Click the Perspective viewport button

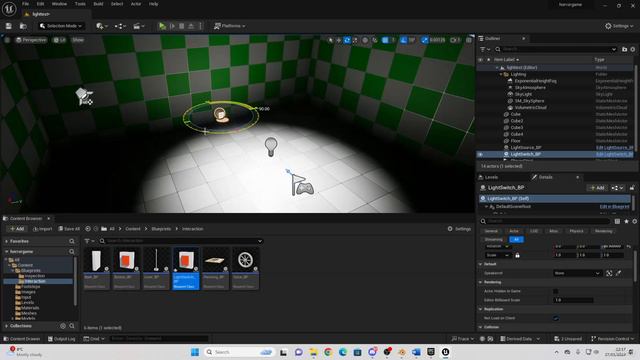click(x=31, y=40)
